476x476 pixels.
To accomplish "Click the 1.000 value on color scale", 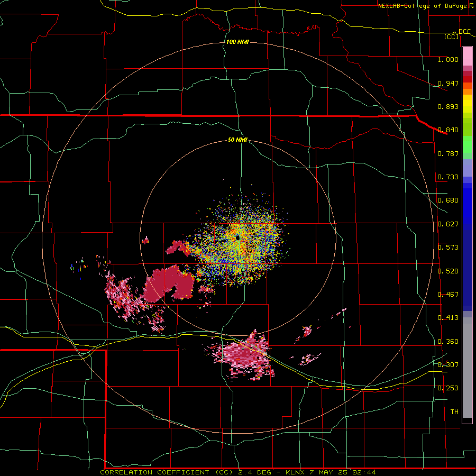I will pos(448,59).
